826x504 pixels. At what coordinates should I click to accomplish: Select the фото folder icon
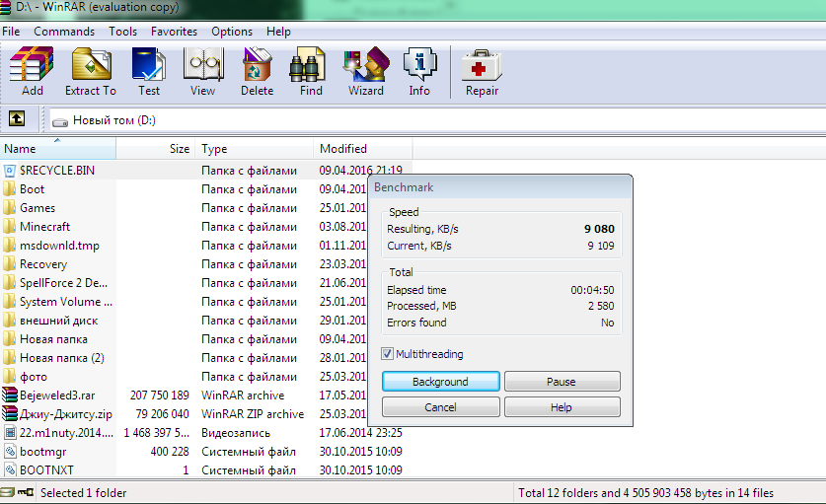pos(9,377)
